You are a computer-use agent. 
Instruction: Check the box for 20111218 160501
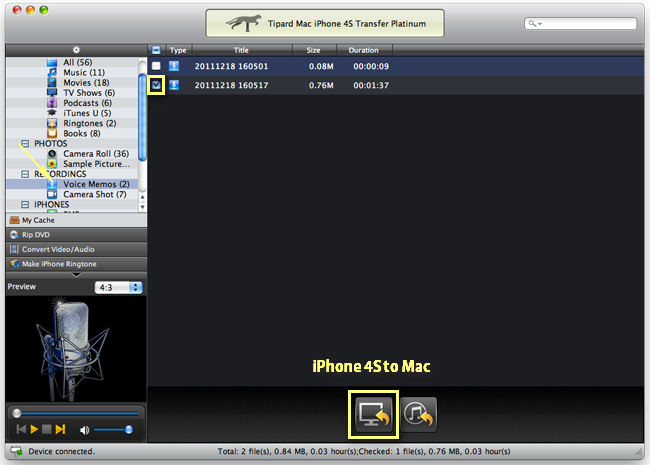tap(156, 66)
